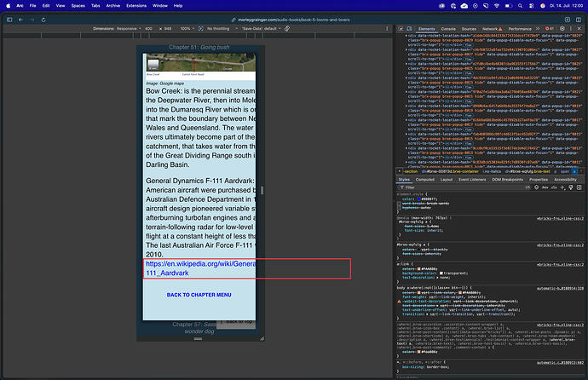Open the Save-Data default dropdown

pos(262,28)
